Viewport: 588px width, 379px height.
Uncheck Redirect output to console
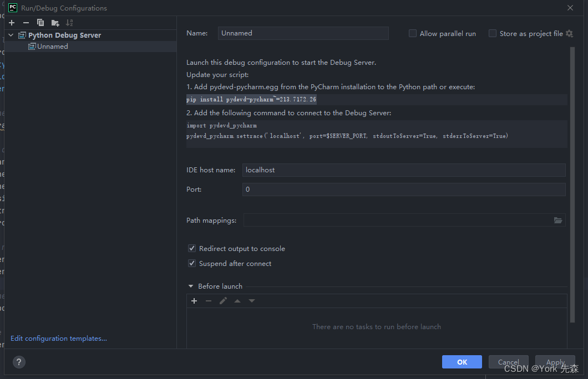(192, 249)
